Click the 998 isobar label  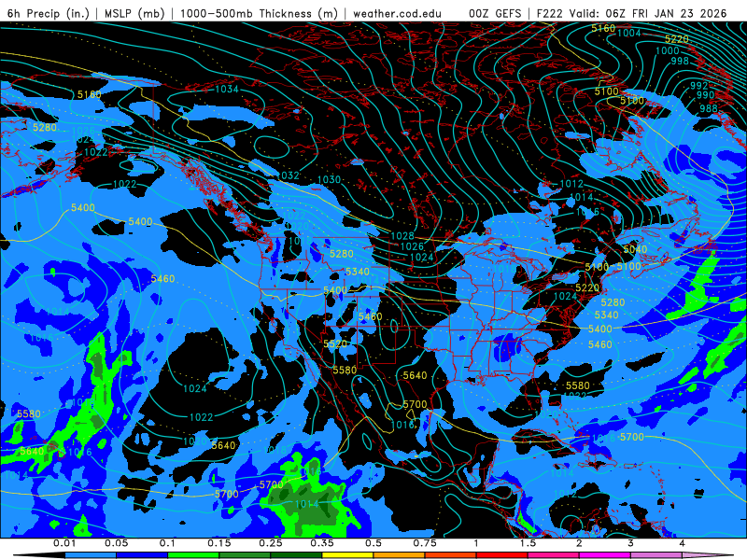pos(680,61)
